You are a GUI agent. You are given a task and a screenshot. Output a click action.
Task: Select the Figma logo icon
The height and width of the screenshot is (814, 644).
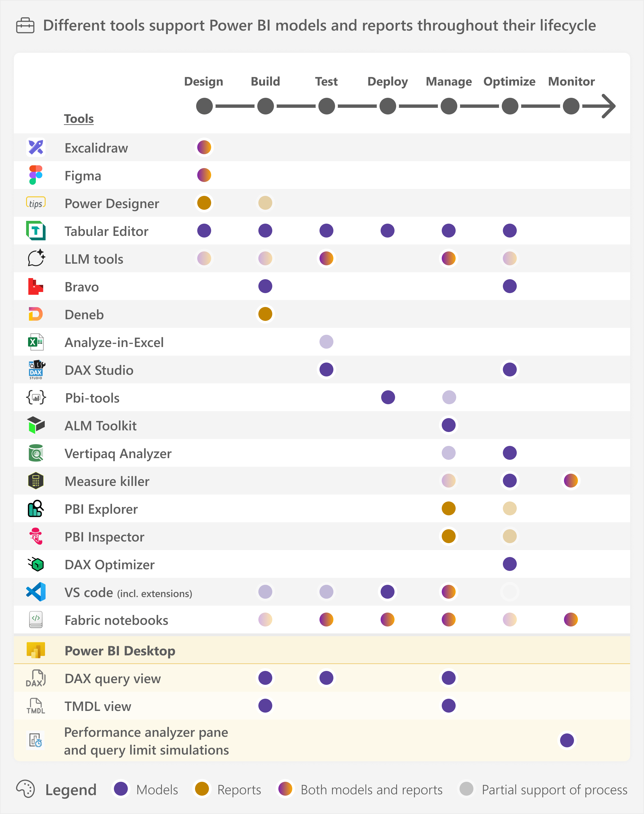coord(36,175)
